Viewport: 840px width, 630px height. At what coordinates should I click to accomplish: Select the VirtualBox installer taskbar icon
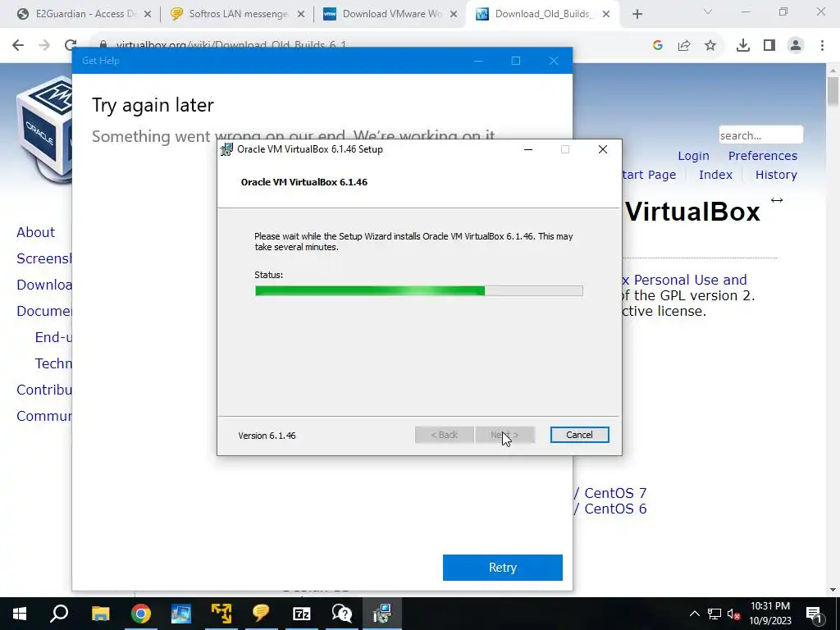tap(382, 614)
